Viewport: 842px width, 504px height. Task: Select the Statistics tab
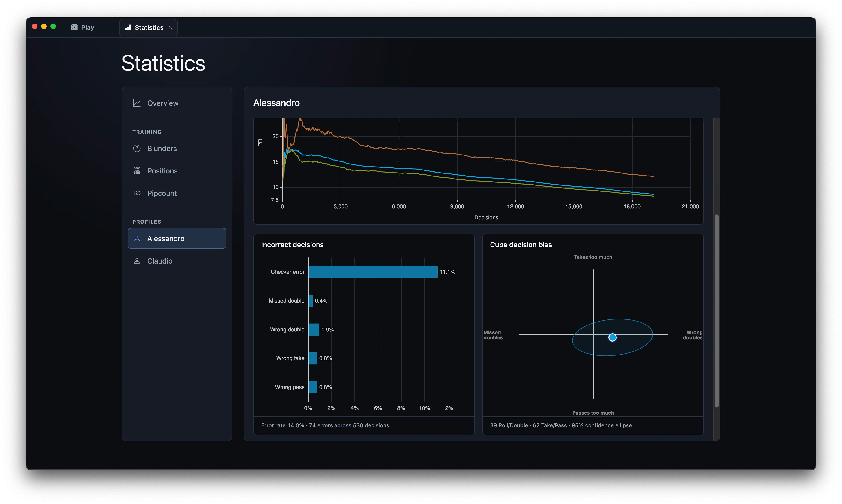[148, 27]
